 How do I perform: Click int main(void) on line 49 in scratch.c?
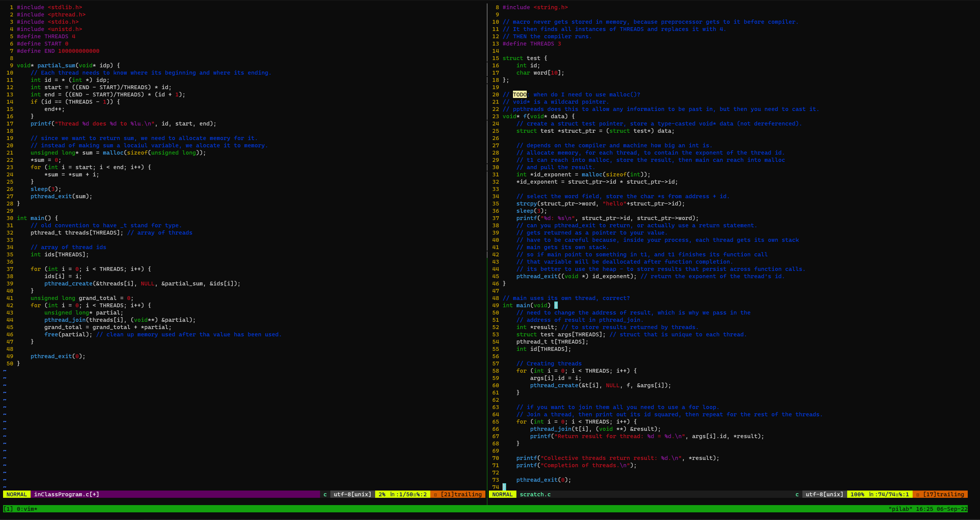[x=527, y=305]
